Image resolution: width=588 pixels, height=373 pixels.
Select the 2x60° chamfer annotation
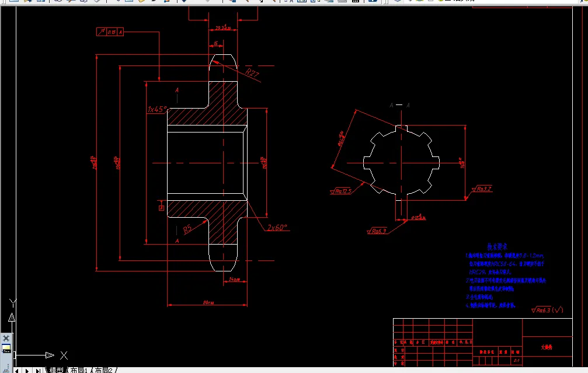pos(277,228)
